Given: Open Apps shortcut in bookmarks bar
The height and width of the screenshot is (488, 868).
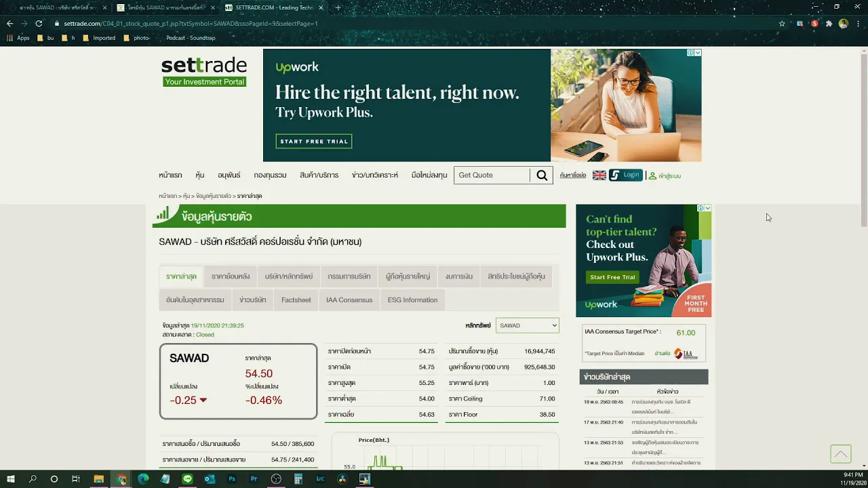Looking at the screenshot, I should (x=18, y=38).
